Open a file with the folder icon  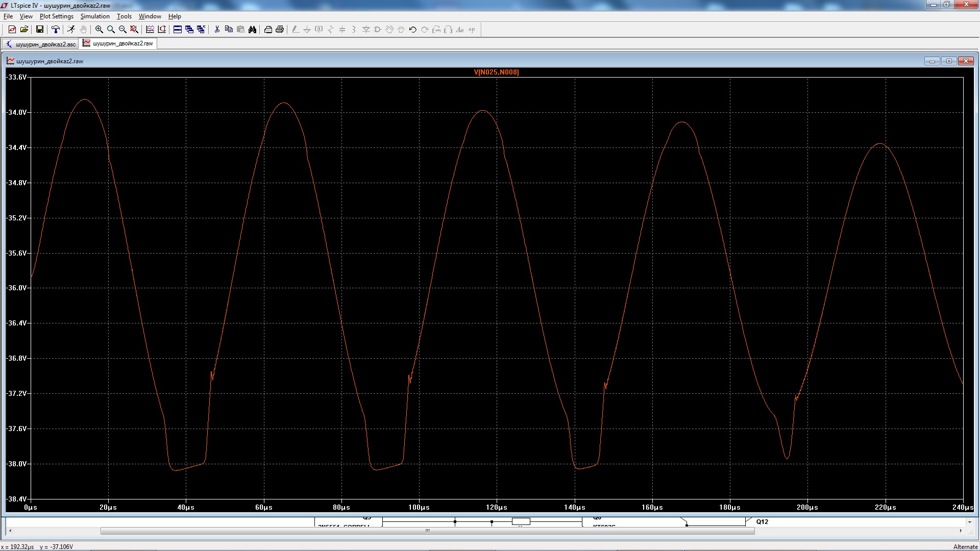tap(24, 30)
